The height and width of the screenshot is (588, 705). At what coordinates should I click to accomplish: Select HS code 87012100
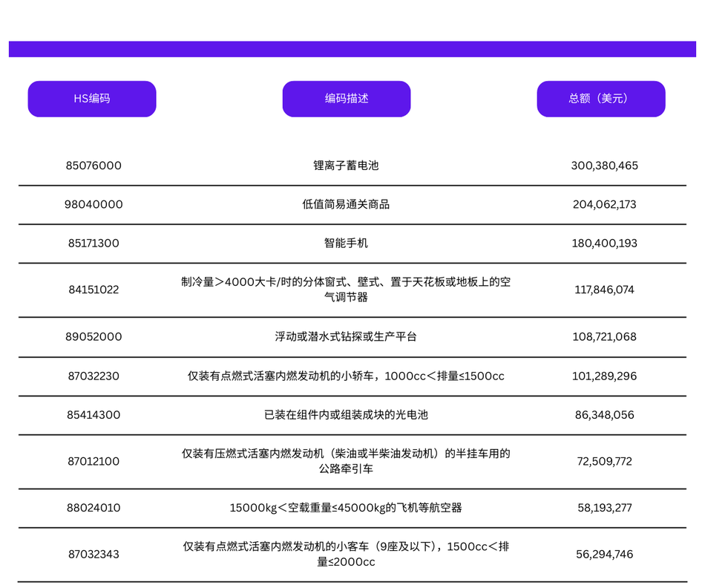94,462
